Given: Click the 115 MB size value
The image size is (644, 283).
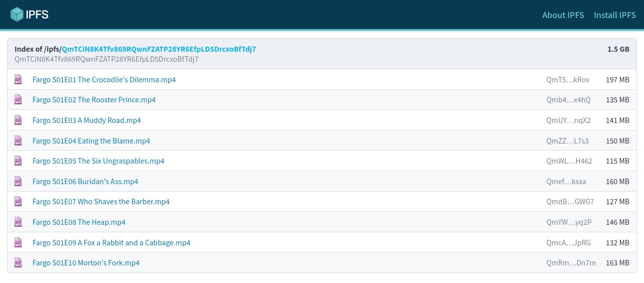Looking at the screenshot, I should point(617,161).
